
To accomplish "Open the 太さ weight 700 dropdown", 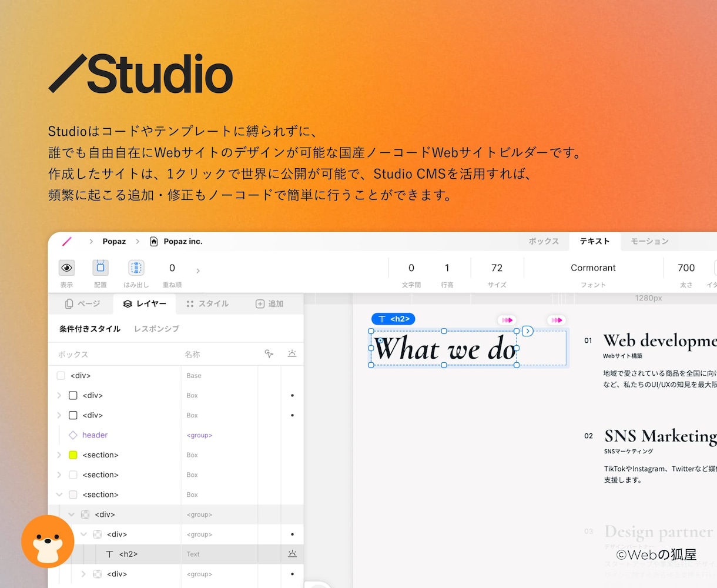I will click(686, 268).
